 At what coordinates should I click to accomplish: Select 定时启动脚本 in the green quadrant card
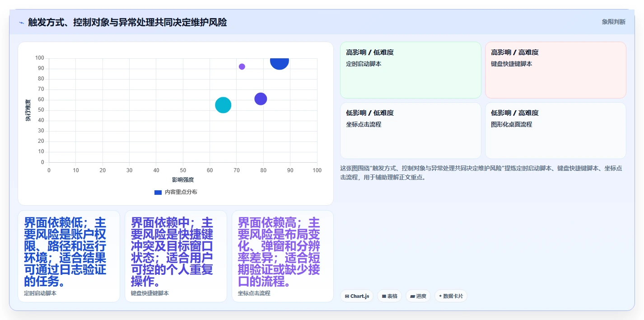364,64
